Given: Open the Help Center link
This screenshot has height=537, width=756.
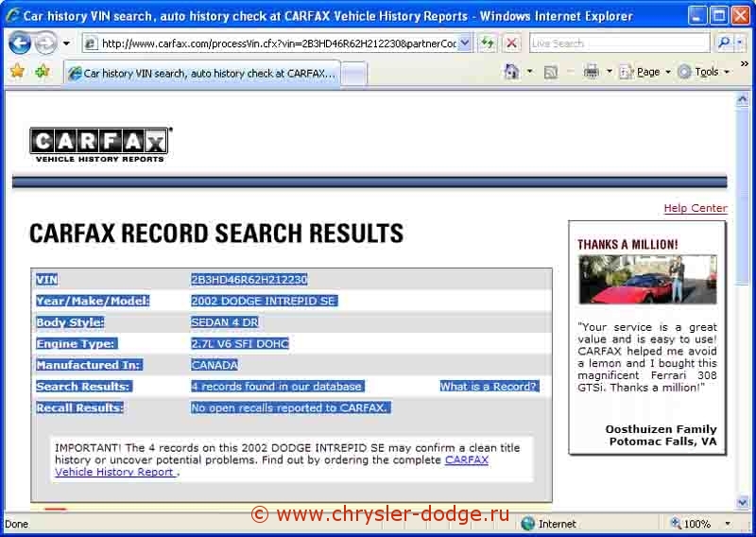Looking at the screenshot, I should pos(696,208).
